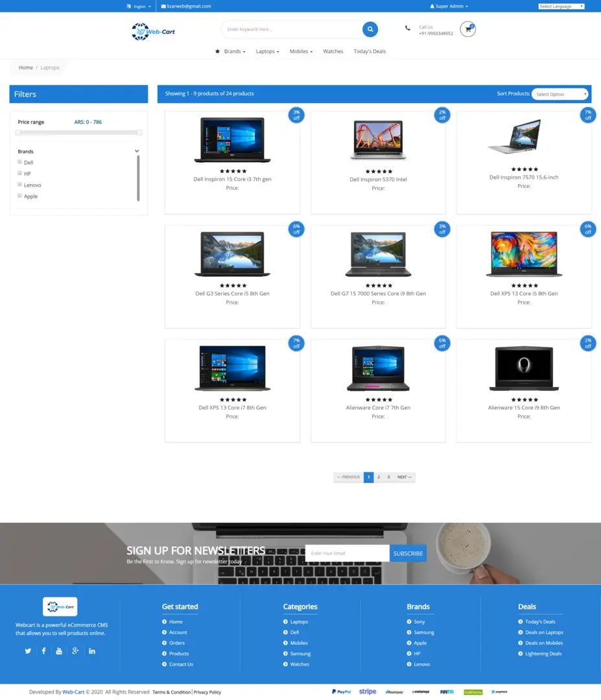
Task: Click the lizarweb@gmail.com email link
Action: [x=189, y=6]
